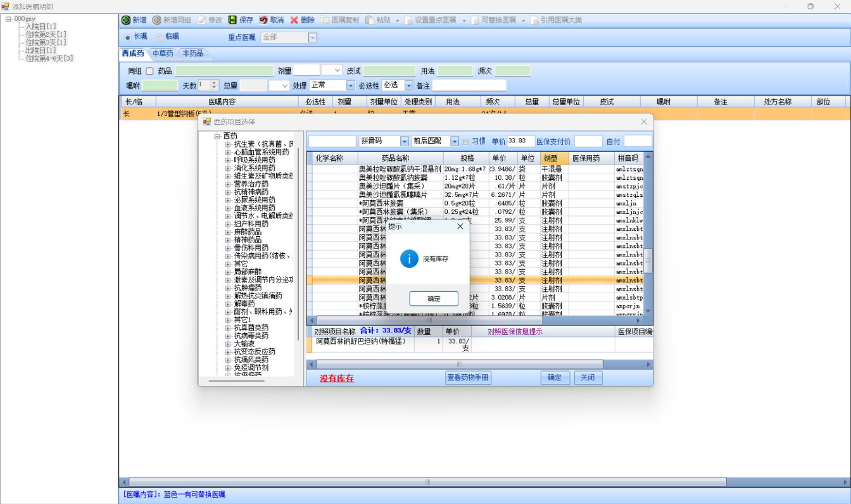Click the drug search box left of 拼音码

[332, 141]
